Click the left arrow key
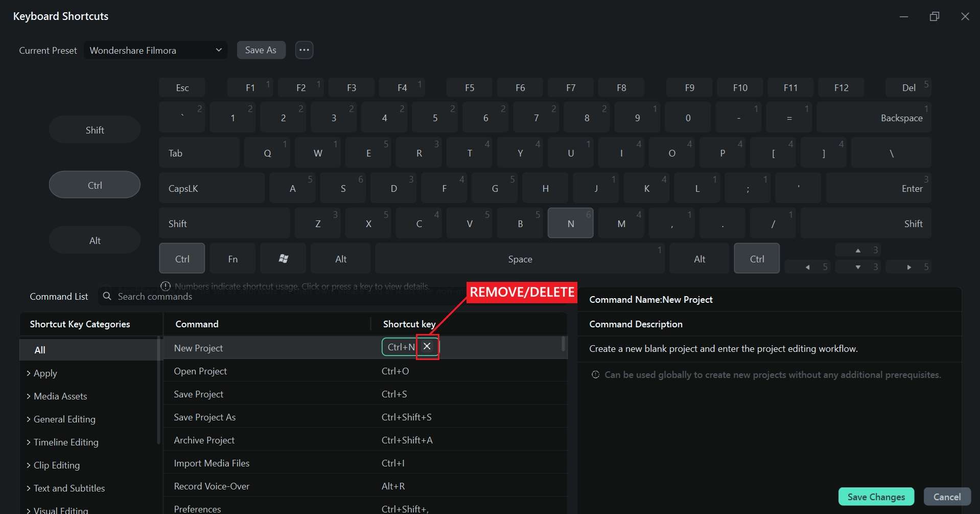980x514 pixels. [x=807, y=267]
